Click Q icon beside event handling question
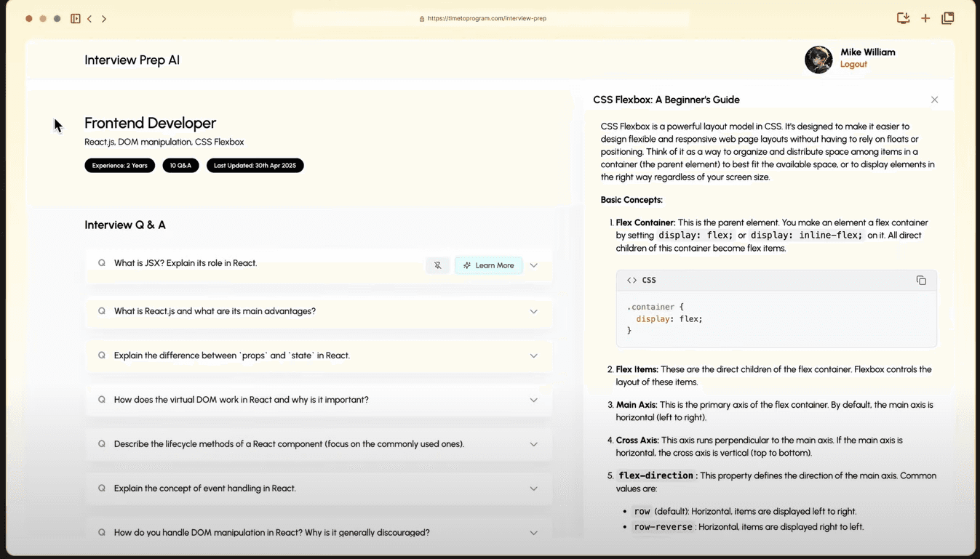This screenshot has width=980, height=559. [x=102, y=488]
